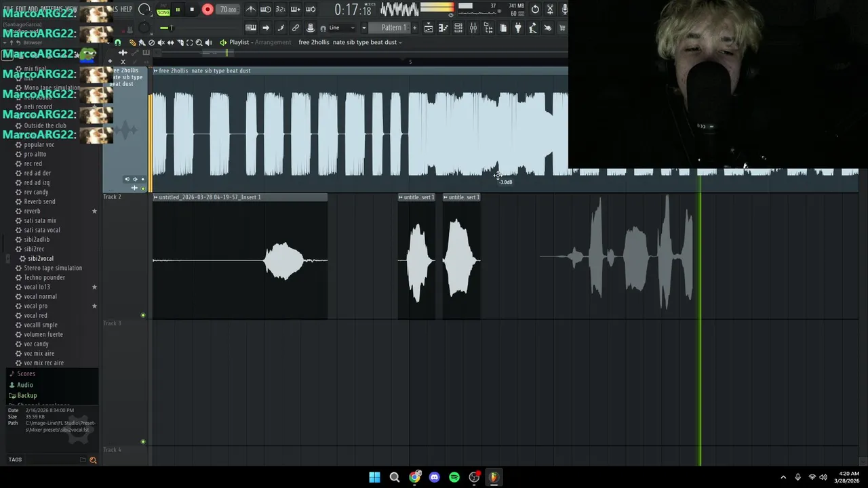
Task: Open arrangement name dropdown free 2hollis
Action: [350, 42]
